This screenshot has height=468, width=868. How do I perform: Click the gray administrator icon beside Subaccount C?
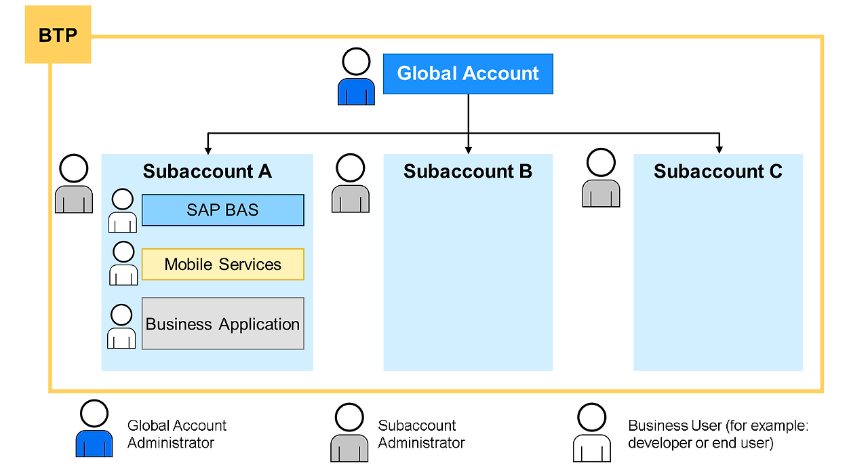(x=601, y=178)
